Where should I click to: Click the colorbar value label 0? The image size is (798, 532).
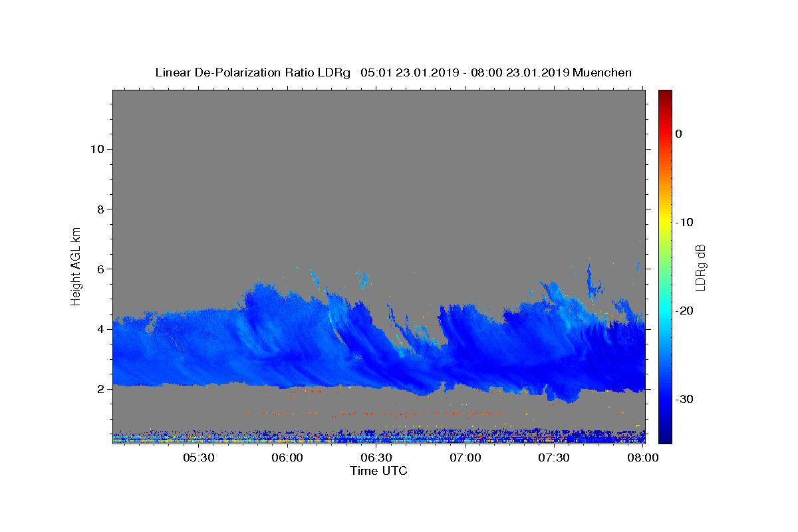click(x=678, y=134)
